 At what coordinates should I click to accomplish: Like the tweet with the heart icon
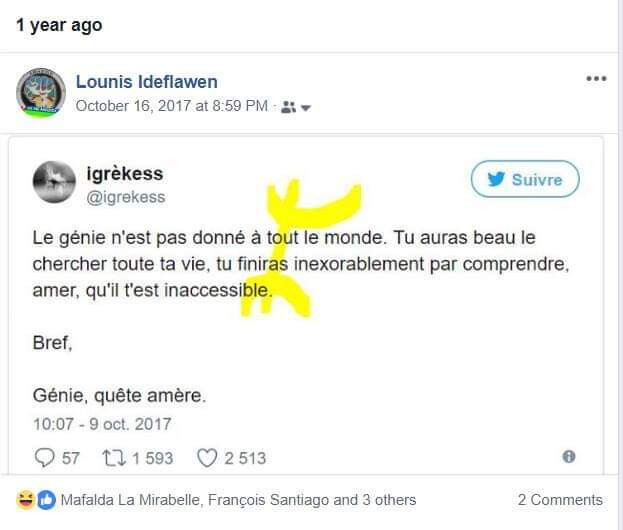[206, 458]
